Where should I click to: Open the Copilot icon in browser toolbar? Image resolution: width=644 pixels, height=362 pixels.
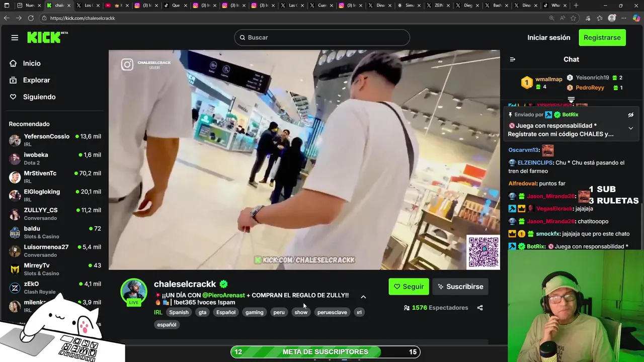(x=636, y=18)
